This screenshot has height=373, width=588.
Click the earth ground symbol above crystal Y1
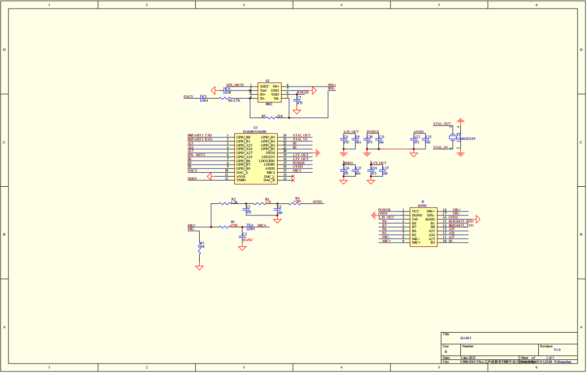(461, 120)
